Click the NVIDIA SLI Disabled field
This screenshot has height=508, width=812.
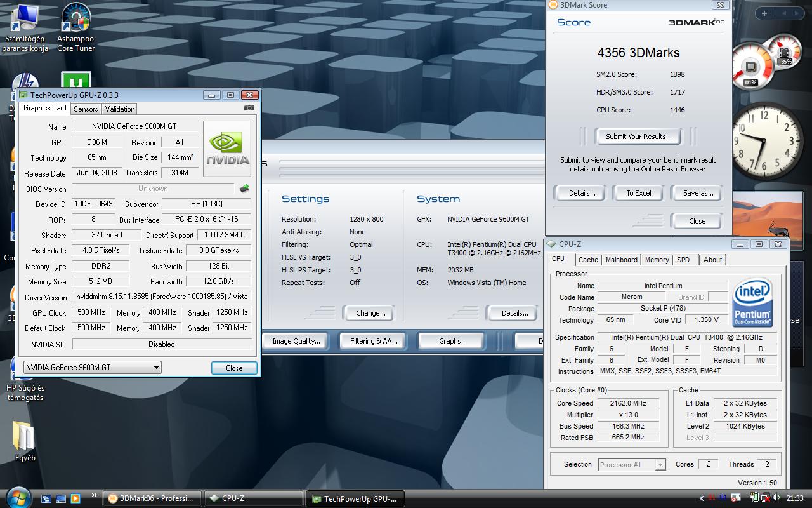[161, 344]
